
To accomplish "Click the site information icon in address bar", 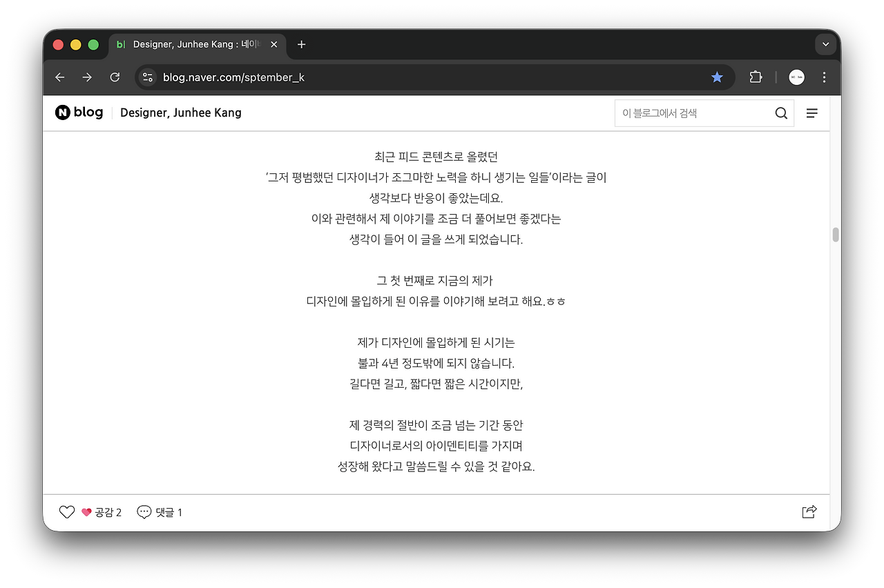I will 147,77.
